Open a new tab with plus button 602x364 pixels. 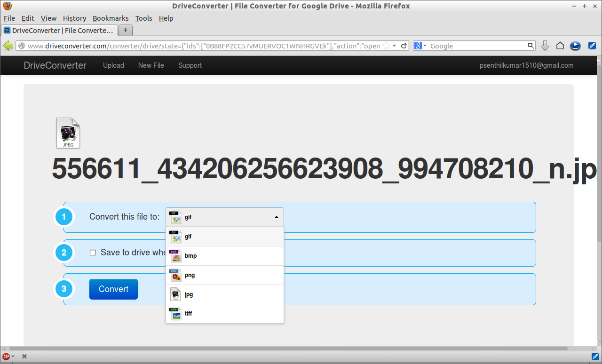coord(126,30)
